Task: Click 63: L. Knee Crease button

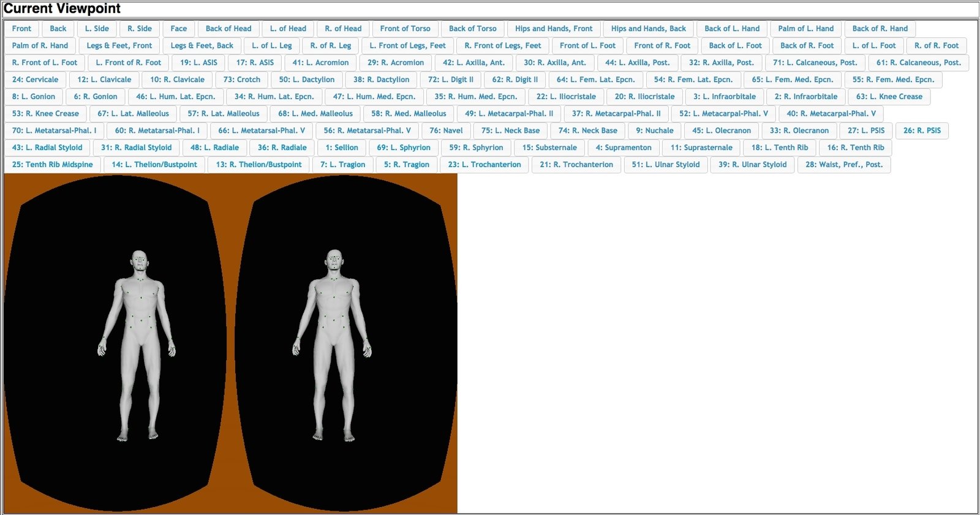Action: 889,97
